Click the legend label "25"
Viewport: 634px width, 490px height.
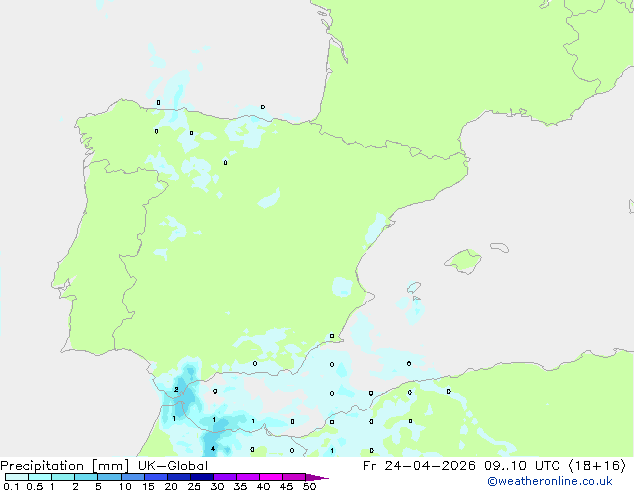[194, 486]
